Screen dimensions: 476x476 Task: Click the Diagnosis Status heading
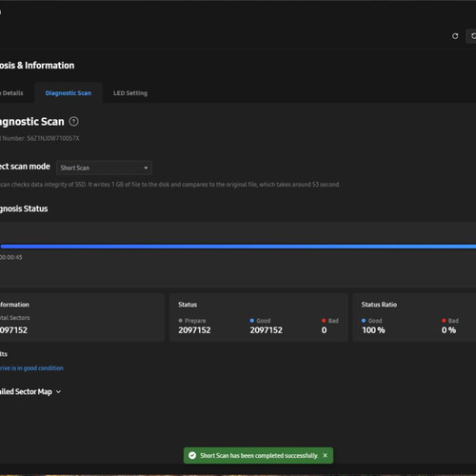point(24,208)
